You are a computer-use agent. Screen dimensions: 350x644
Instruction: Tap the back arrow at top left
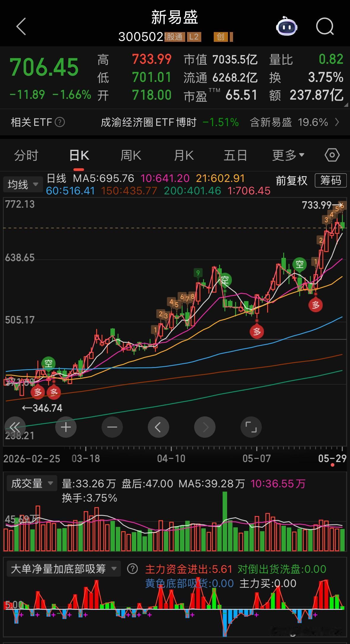point(21,27)
